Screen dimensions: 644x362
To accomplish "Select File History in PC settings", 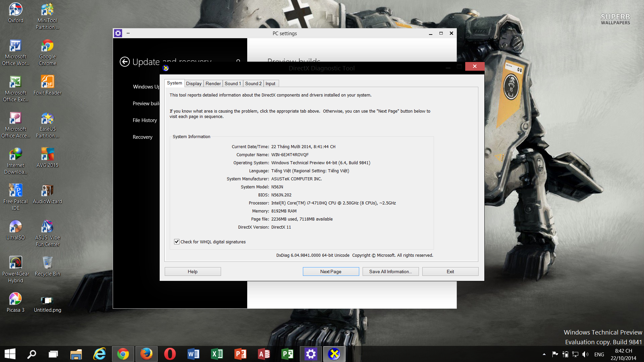I will pyautogui.click(x=145, y=120).
